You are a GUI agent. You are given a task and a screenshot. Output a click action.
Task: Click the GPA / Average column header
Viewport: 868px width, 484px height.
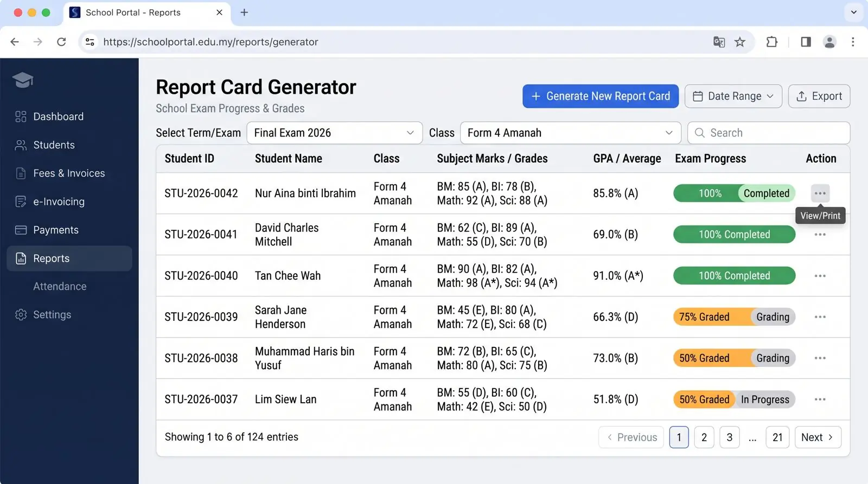tap(627, 159)
